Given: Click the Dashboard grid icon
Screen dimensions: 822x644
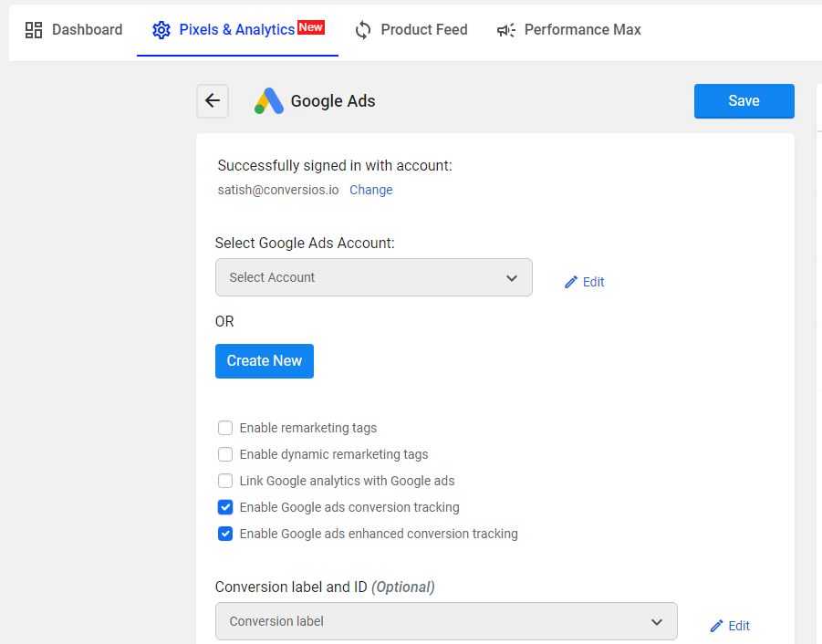Looking at the screenshot, I should pos(34,30).
